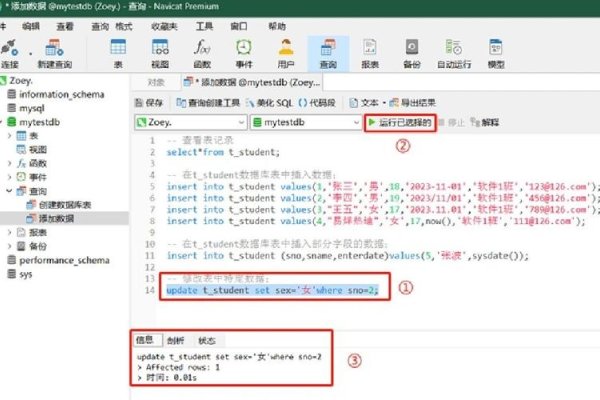600x400 pixels.
Task: Click the Stop (停止) button
Action: [x=452, y=122]
